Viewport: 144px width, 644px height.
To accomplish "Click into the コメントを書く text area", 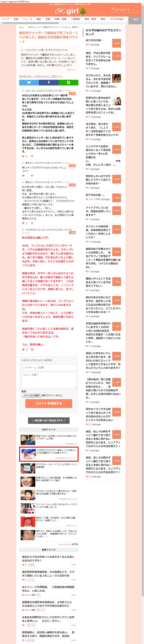I will 48,380.
